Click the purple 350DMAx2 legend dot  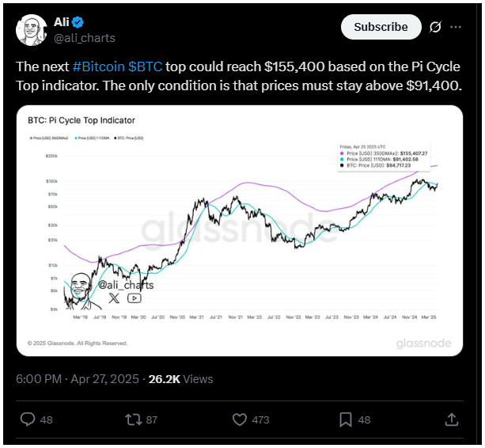pyautogui.click(x=31, y=138)
